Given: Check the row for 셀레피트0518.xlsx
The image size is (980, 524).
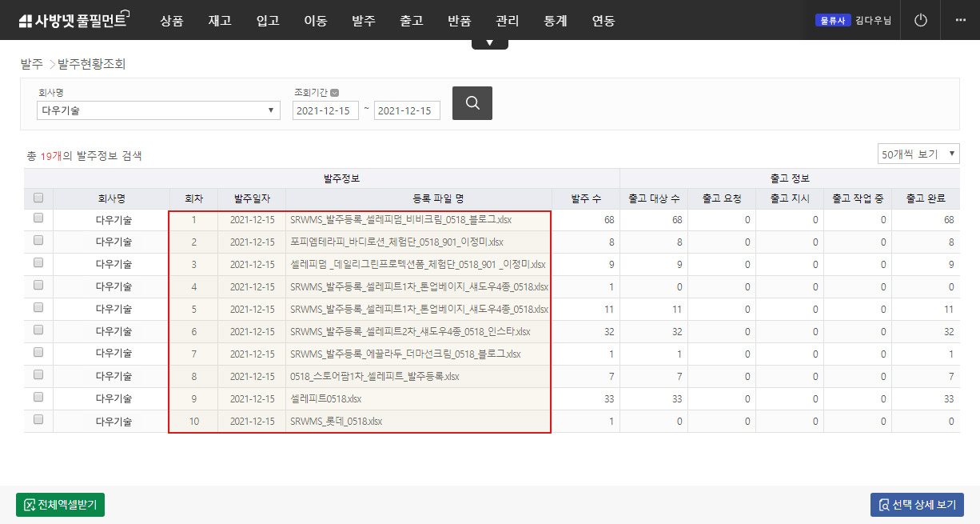Looking at the screenshot, I should tap(38, 398).
